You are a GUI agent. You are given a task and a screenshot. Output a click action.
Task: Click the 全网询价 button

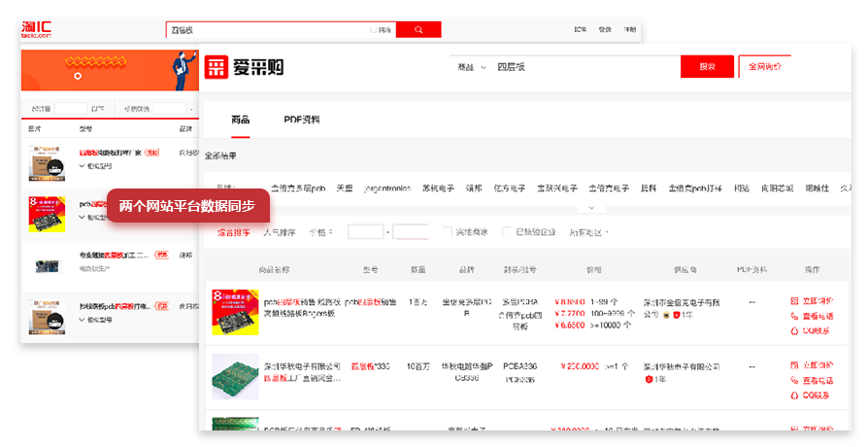(x=765, y=67)
